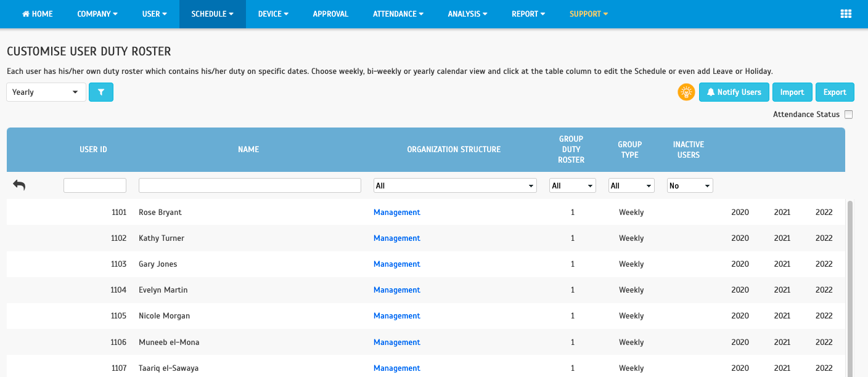Open the SUPPORT menu

(589, 14)
